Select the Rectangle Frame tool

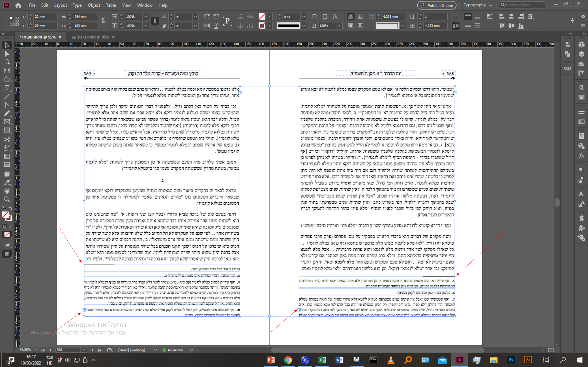pos(7,122)
